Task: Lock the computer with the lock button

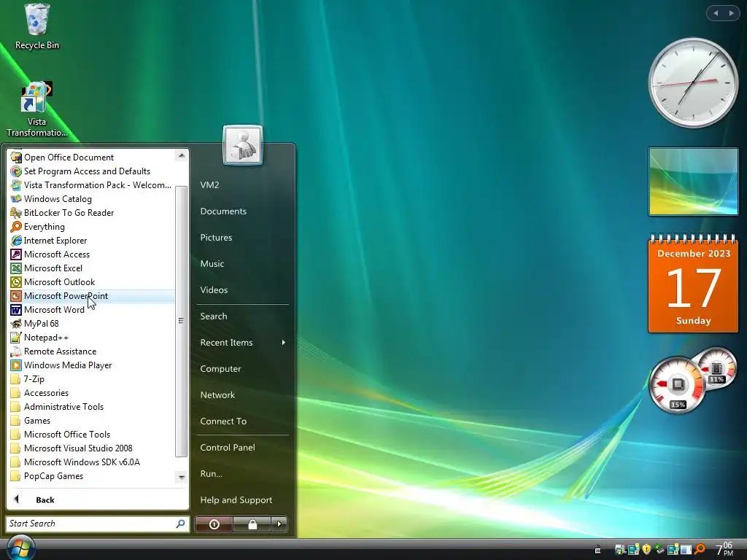Action: point(252,524)
